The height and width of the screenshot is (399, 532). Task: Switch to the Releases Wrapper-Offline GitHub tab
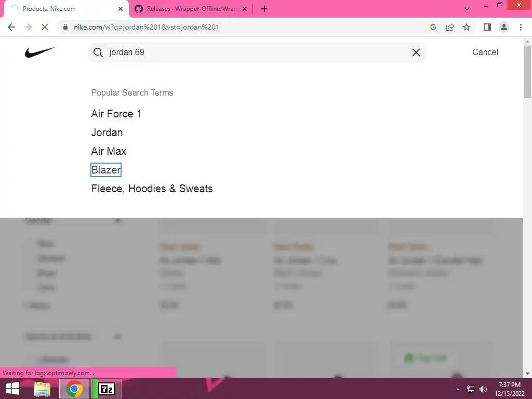click(191, 9)
